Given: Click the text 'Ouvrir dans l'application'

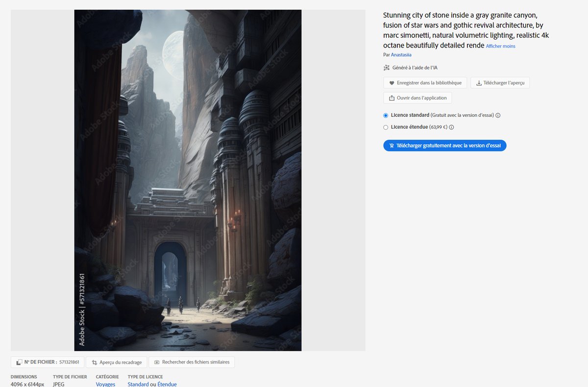Looking at the screenshot, I should point(422,98).
